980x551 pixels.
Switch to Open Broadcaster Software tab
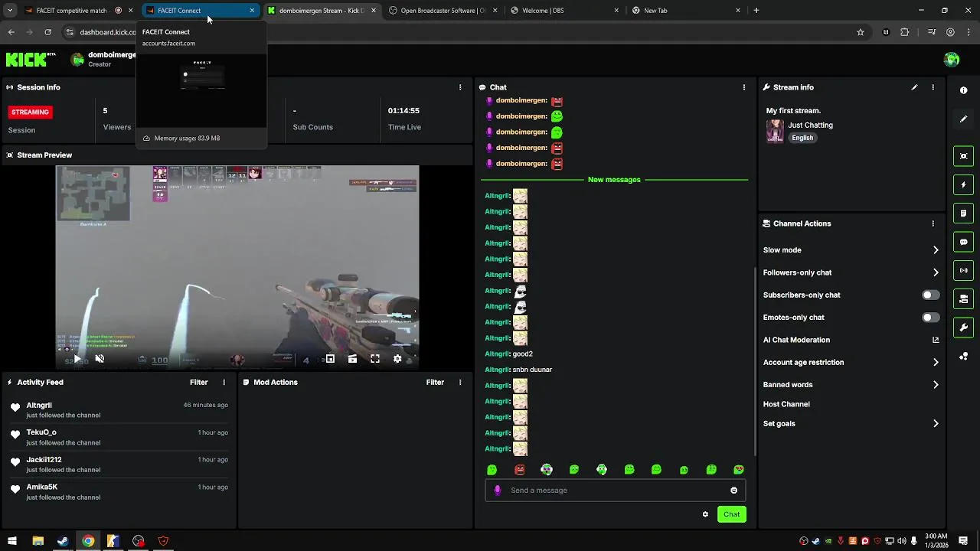[x=443, y=11]
